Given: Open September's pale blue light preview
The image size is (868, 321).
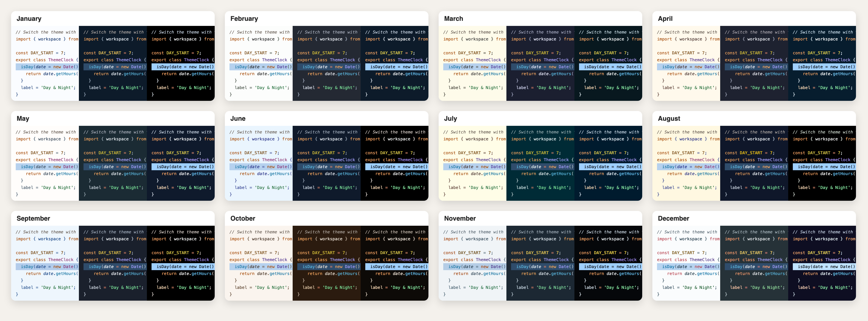Looking at the screenshot, I should (45, 263).
